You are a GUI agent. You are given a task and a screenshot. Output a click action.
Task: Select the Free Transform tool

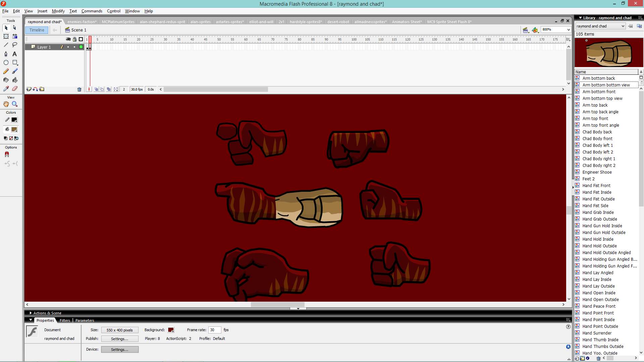point(6,36)
